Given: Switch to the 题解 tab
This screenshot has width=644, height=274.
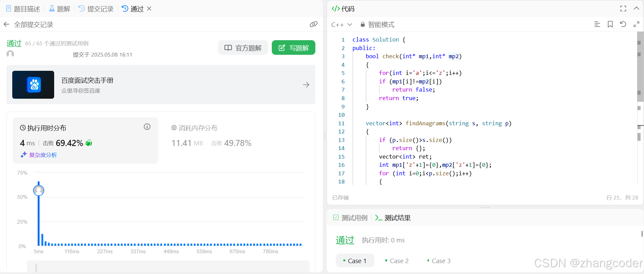Looking at the screenshot, I should pos(60,9).
